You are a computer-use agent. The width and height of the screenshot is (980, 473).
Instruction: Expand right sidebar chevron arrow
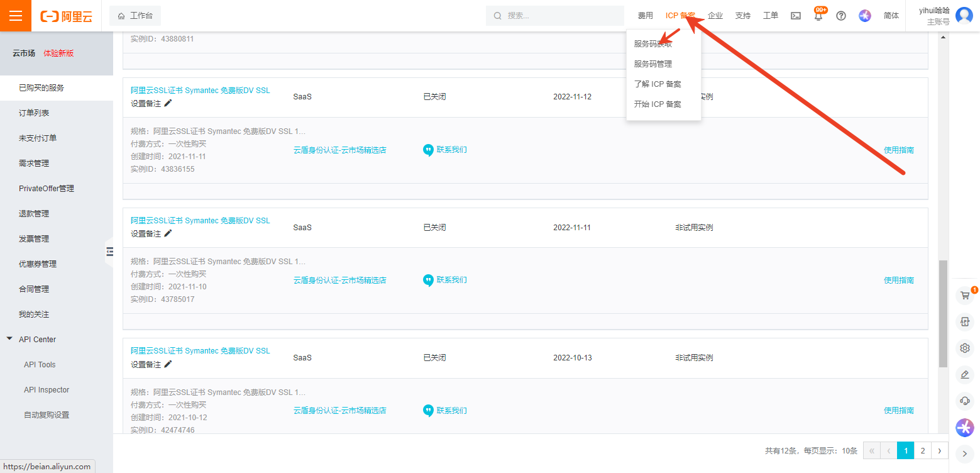tap(965, 453)
